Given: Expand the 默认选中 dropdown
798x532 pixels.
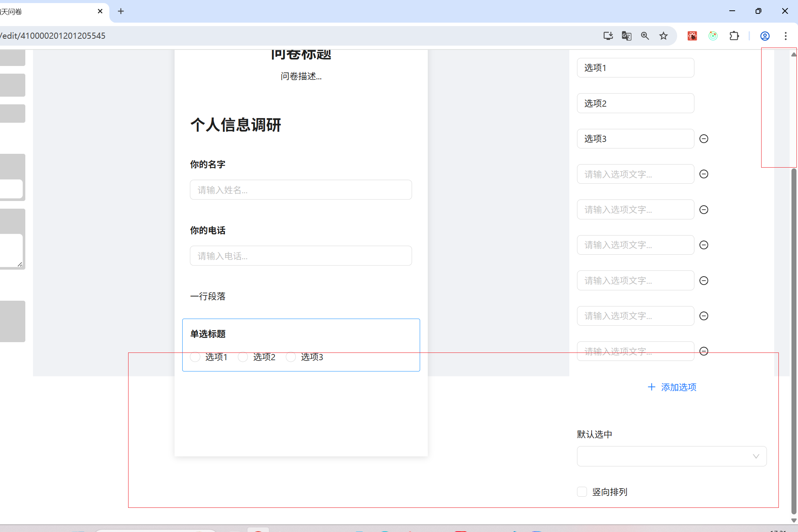Looking at the screenshot, I should (672, 456).
